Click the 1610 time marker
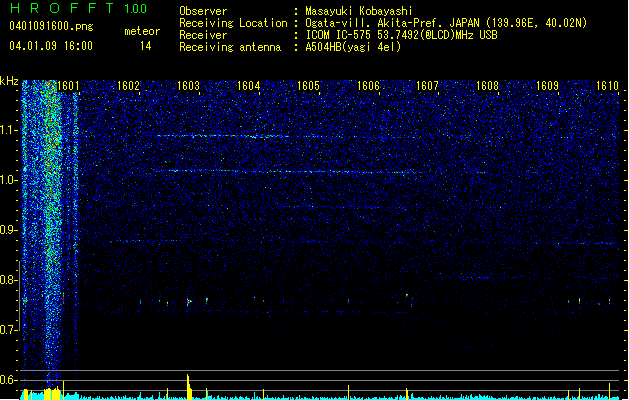 pos(607,85)
